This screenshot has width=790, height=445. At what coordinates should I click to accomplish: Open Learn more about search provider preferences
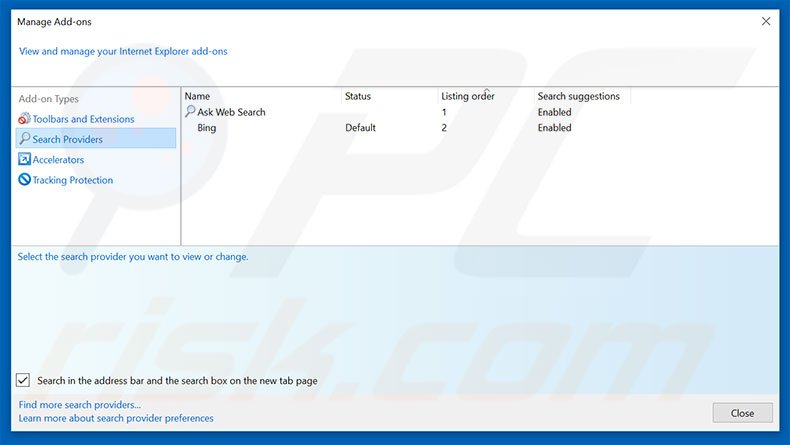click(116, 418)
